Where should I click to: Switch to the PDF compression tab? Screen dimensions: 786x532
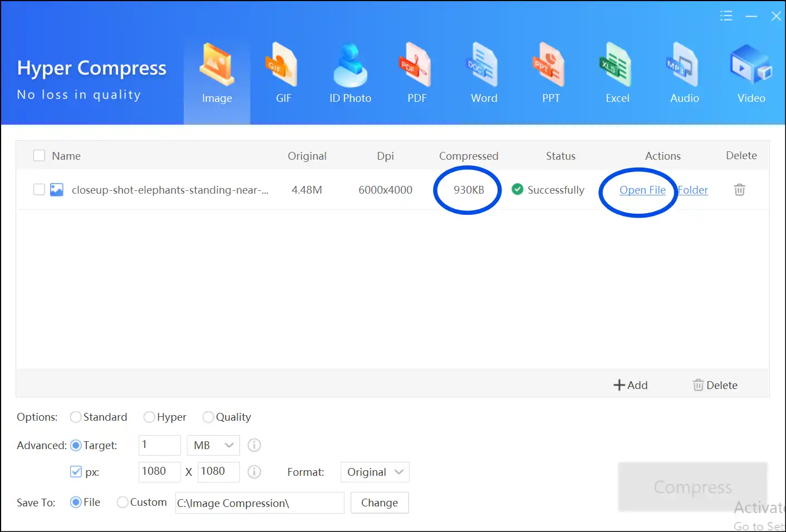tap(417, 74)
